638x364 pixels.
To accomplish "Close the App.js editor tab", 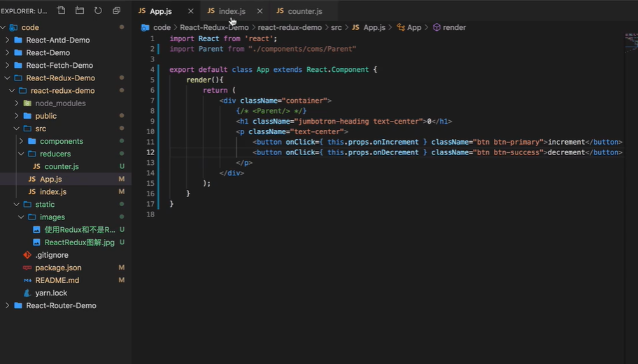I will coord(190,11).
